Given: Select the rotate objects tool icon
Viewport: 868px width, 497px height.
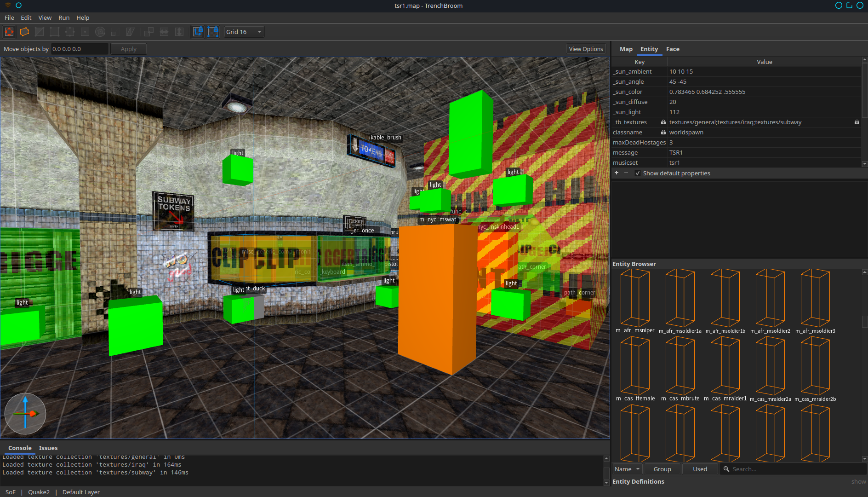Looking at the screenshot, I should point(100,32).
